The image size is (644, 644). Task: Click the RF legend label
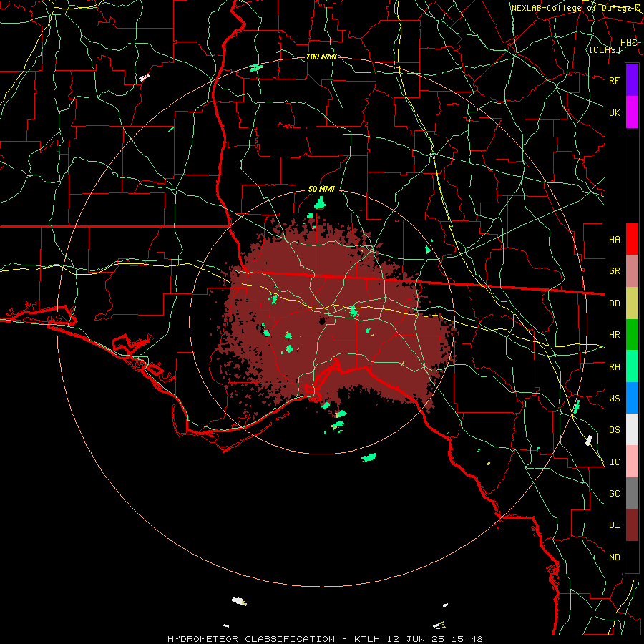point(614,80)
